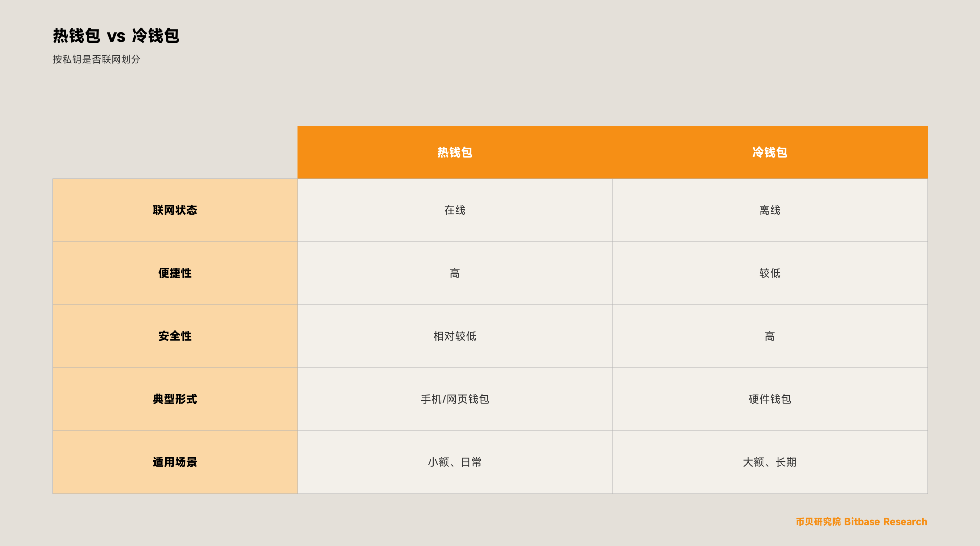Select the 联网状态 row label
Screen dimensions: 980x546
(175, 210)
